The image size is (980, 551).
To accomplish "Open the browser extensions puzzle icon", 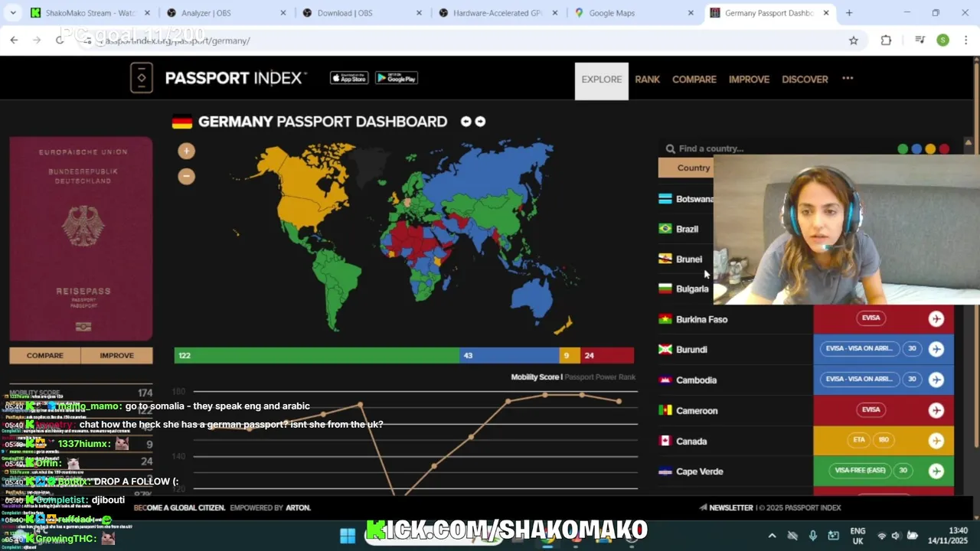I will pyautogui.click(x=886, y=41).
